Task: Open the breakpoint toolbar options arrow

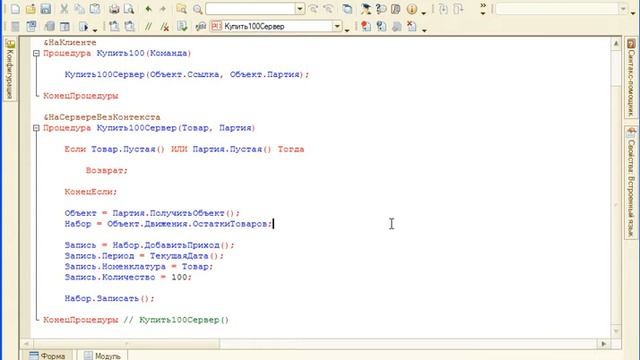Action: [x=424, y=30]
